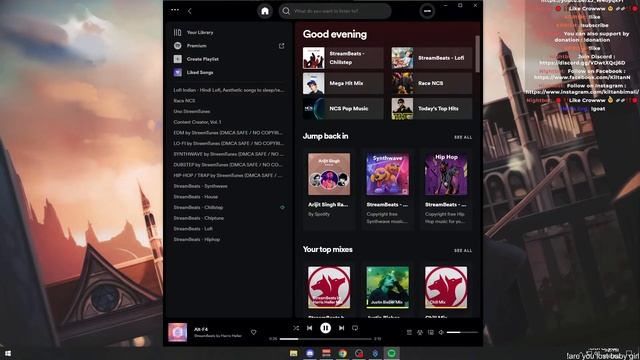
Task: Click SEE ALL next to Your top mixes
Action: click(x=463, y=250)
